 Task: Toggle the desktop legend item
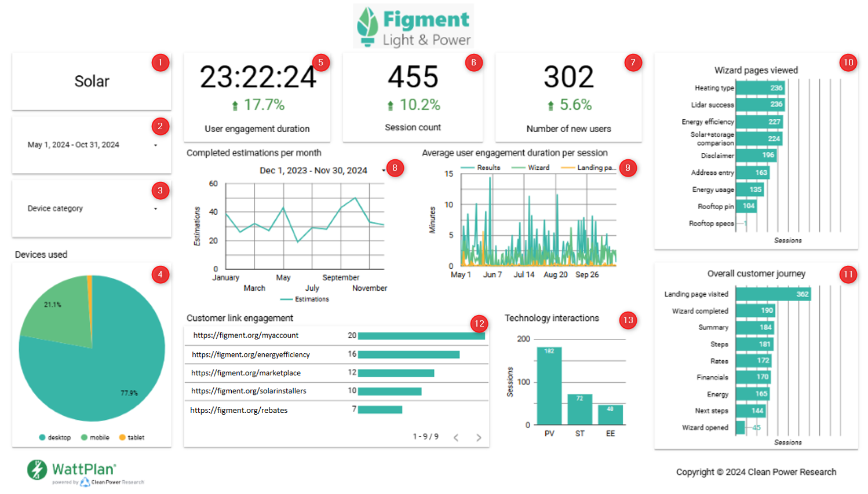55,437
